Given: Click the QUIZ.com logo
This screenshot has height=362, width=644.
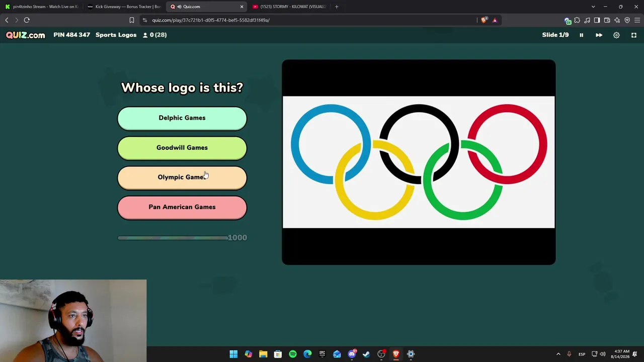Looking at the screenshot, I should click(x=25, y=35).
